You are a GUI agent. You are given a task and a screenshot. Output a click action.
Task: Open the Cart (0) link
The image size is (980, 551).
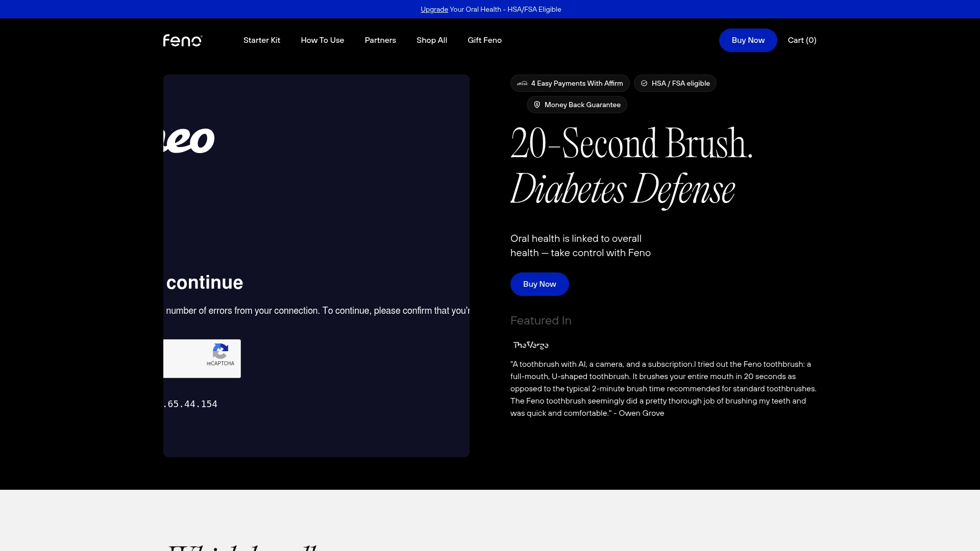pyautogui.click(x=802, y=40)
